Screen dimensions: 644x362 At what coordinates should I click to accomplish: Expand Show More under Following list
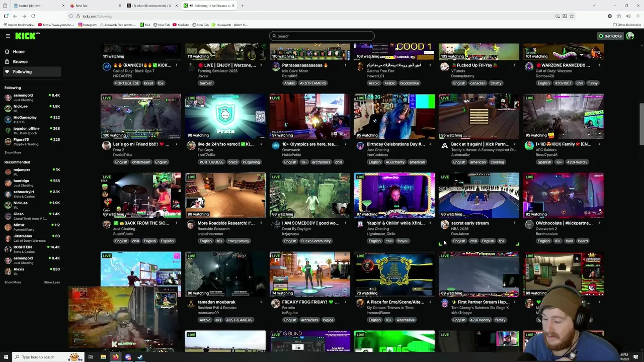coord(13,152)
